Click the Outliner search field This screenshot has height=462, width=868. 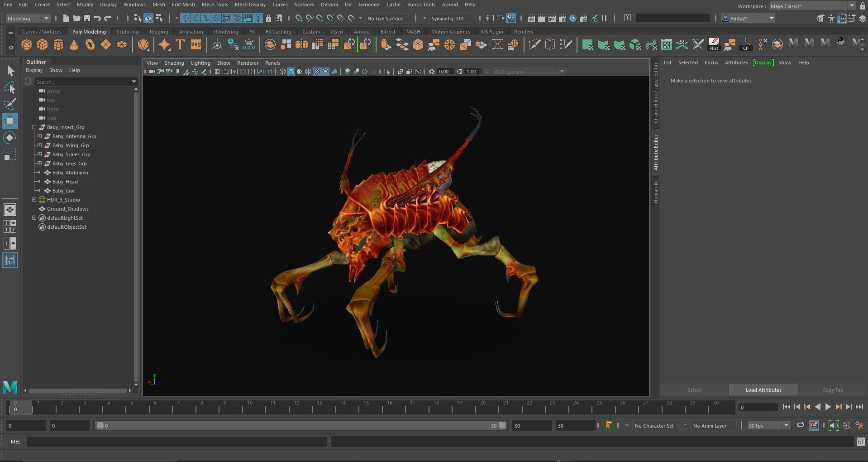point(86,82)
